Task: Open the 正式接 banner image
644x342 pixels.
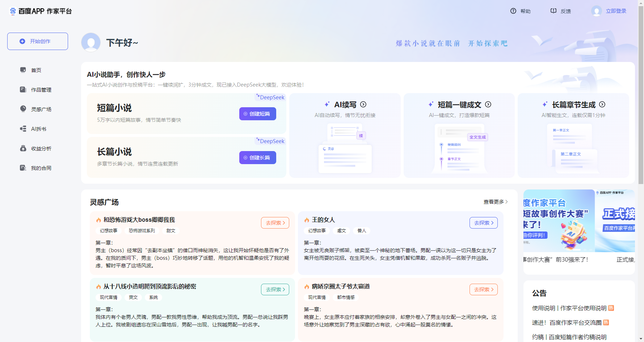Action: pos(615,221)
